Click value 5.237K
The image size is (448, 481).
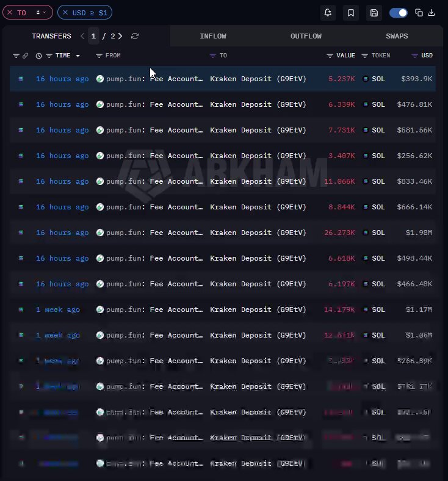[x=342, y=79]
